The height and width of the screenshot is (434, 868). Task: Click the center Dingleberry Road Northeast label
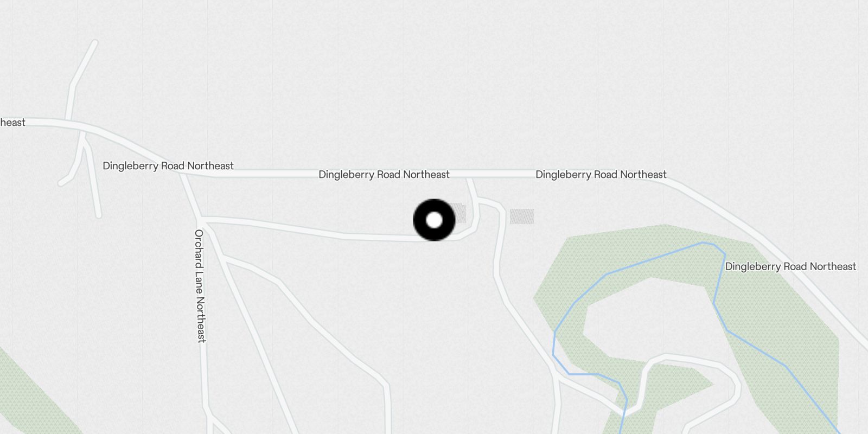pyautogui.click(x=384, y=175)
